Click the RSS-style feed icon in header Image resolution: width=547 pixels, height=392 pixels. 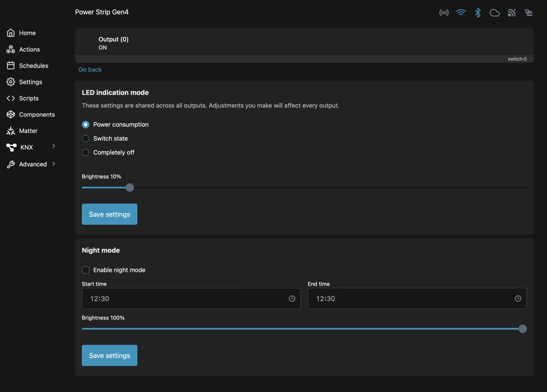[512, 13]
